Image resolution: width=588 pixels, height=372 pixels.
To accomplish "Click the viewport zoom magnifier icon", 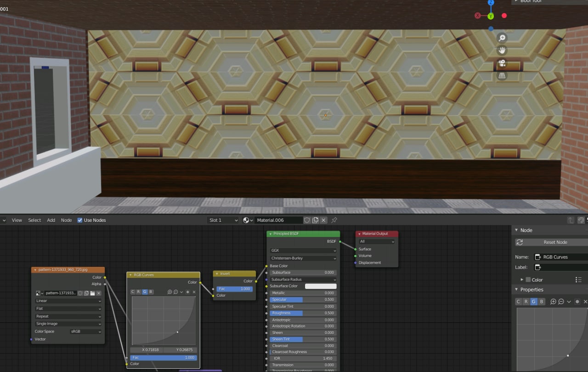I will (x=502, y=38).
